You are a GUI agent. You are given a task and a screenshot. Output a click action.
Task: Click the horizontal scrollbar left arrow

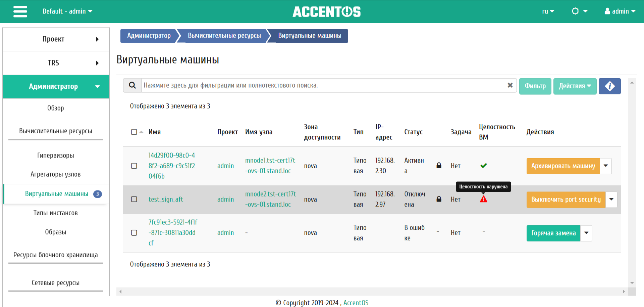(x=120, y=292)
